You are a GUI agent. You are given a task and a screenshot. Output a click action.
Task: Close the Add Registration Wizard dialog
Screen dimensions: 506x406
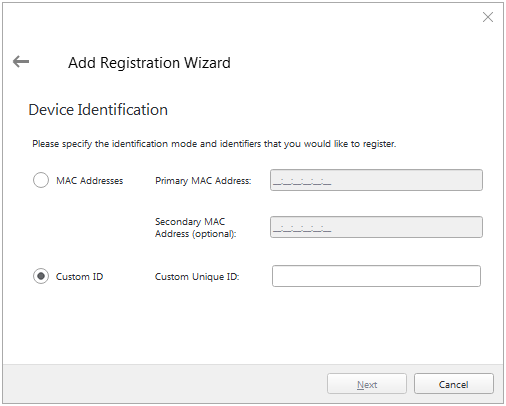point(488,17)
